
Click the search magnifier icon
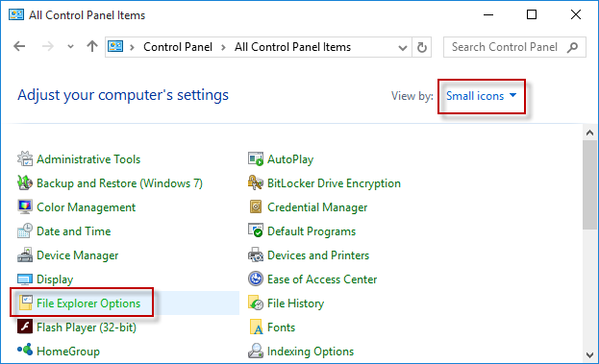[x=572, y=47]
